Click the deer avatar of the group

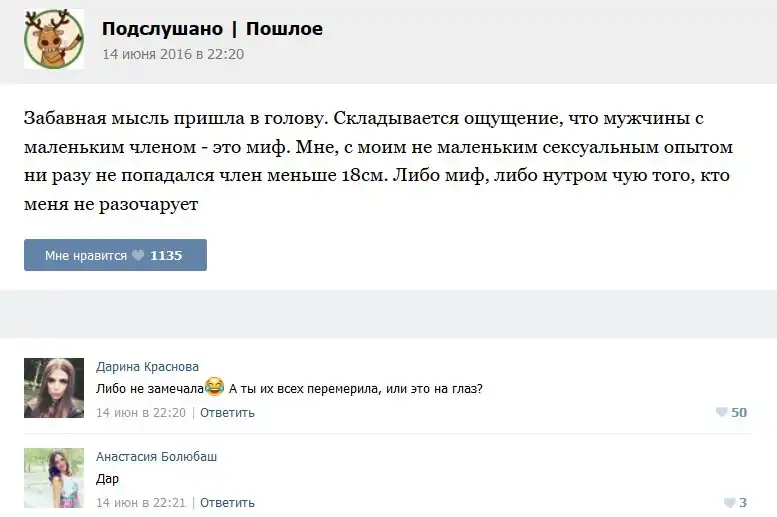pyautogui.click(x=53, y=40)
